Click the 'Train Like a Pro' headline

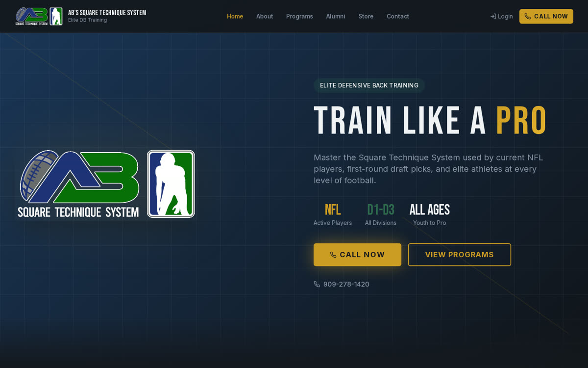click(430, 121)
